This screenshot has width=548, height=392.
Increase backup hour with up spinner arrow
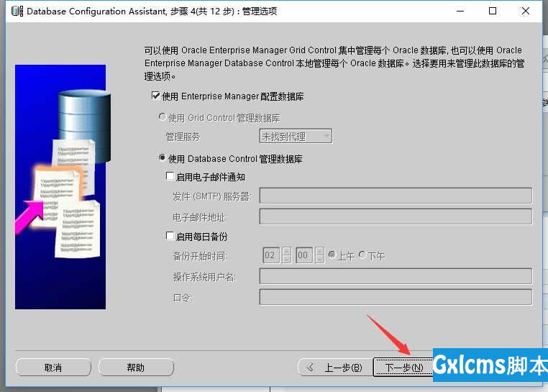click(x=286, y=251)
